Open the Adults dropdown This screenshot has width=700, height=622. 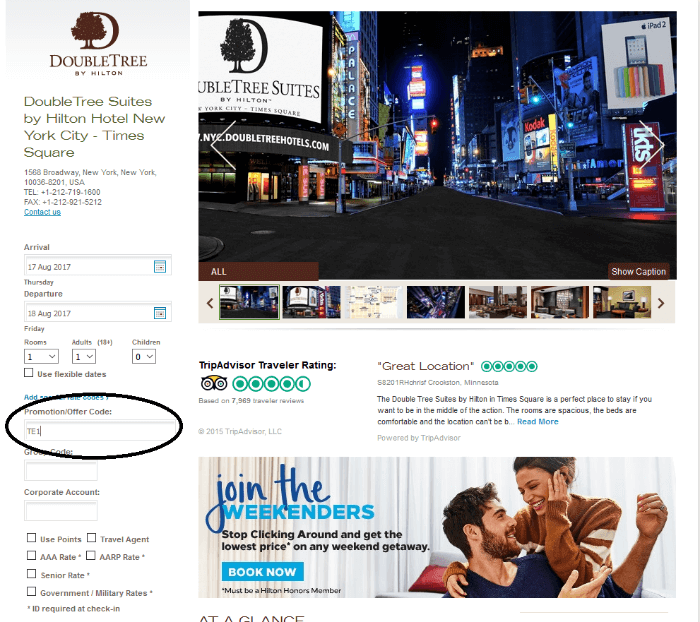[83, 356]
